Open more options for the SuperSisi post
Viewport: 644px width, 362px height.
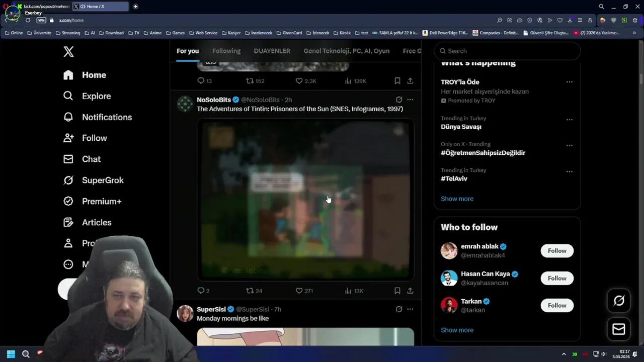(x=410, y=309)
